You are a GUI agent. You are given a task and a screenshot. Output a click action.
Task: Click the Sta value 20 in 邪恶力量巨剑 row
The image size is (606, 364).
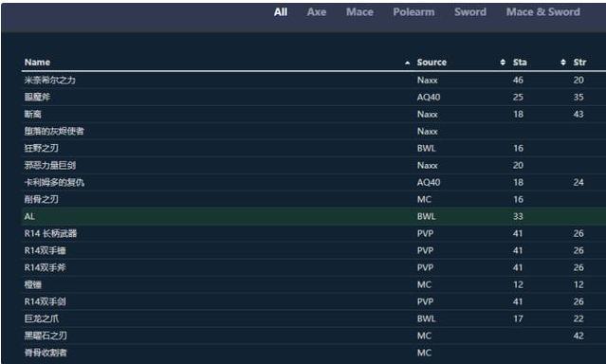click(518, 165)
